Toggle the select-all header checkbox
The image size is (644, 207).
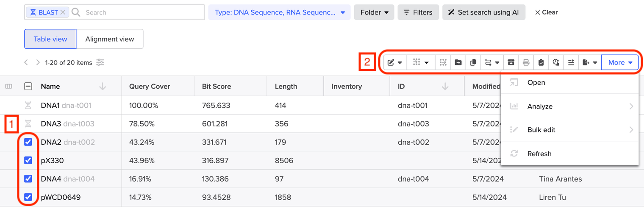[x=28, y=87]
